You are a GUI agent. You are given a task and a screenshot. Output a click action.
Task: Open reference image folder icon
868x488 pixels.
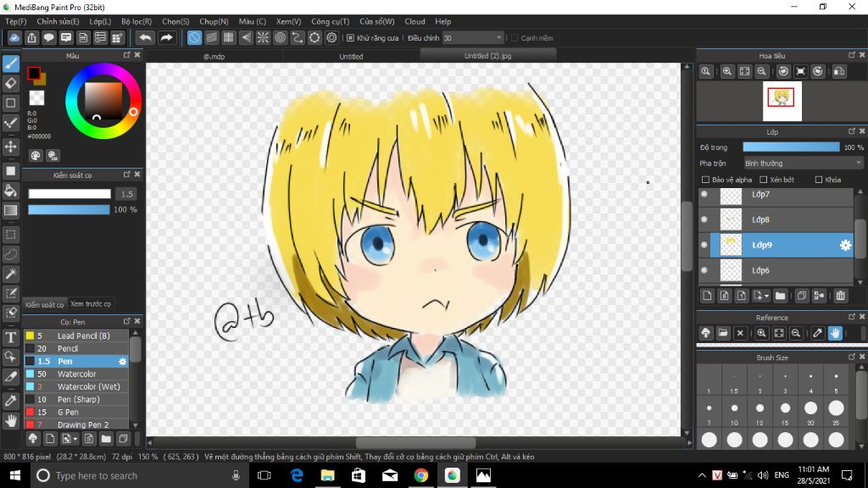723,333
